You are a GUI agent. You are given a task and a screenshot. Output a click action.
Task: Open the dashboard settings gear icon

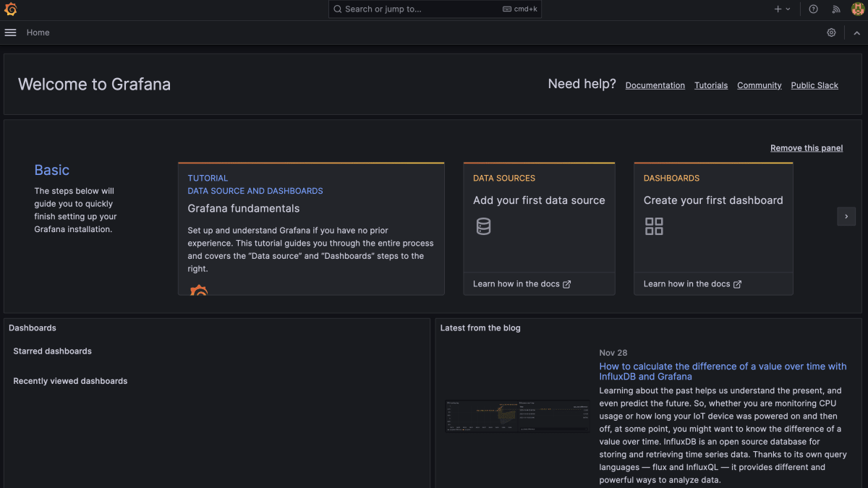(x=831, y=33)
